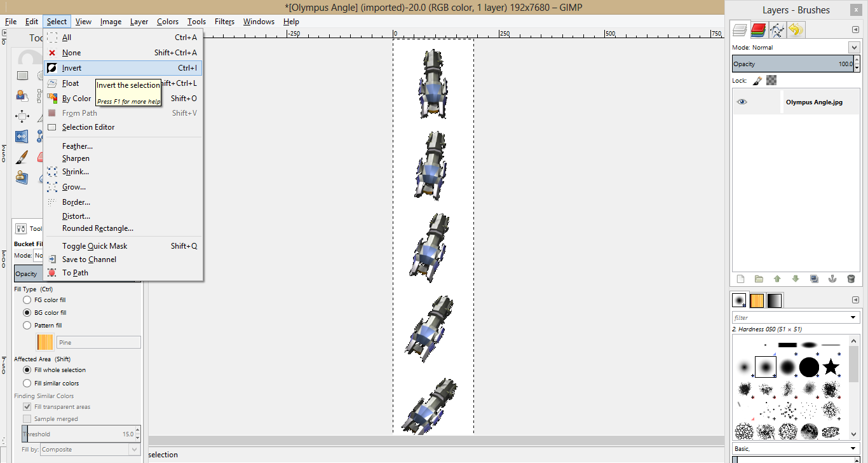868x463 pixels.
Task: Click the Pine pattern swatch
Action: click(45, 342)
